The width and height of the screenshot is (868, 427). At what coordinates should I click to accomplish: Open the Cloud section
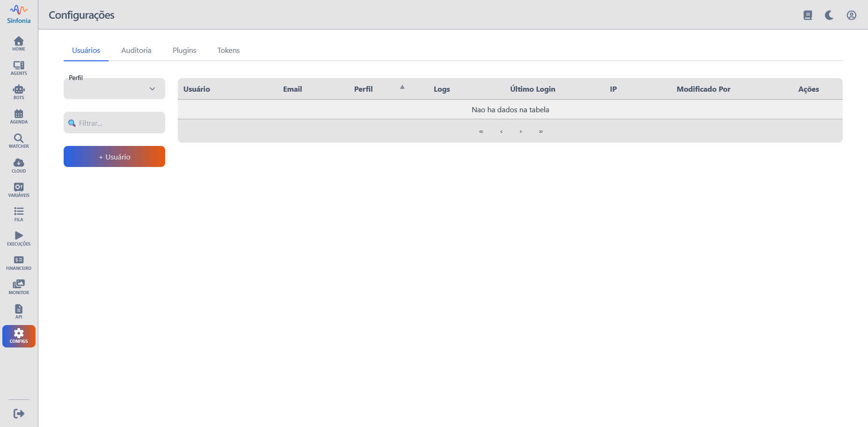coord(19,166)
